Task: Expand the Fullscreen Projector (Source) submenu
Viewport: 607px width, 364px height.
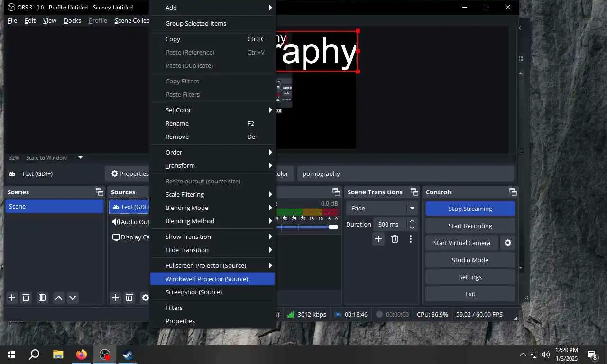Action: [x=212, y=265]
